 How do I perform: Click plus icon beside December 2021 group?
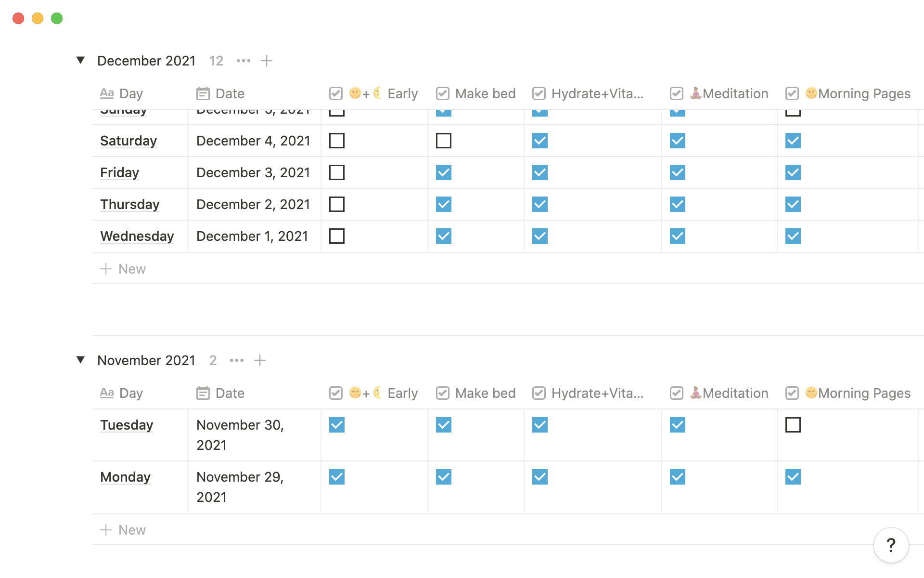coord(267,61)
